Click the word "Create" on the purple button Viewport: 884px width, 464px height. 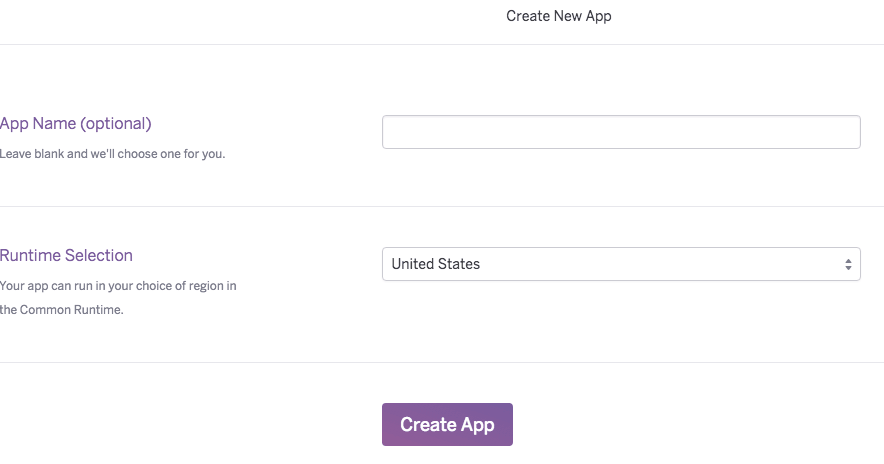(428, 425)
